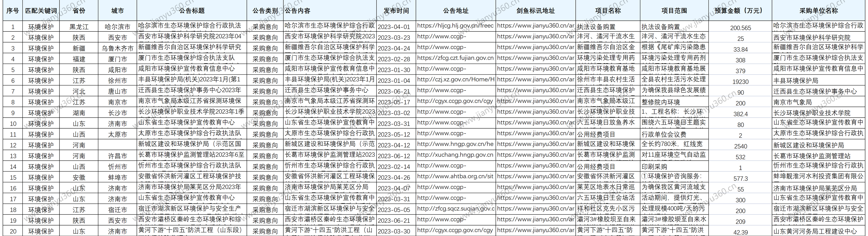
Task: Click the budget value 2540
Action: tap(741, 147)
